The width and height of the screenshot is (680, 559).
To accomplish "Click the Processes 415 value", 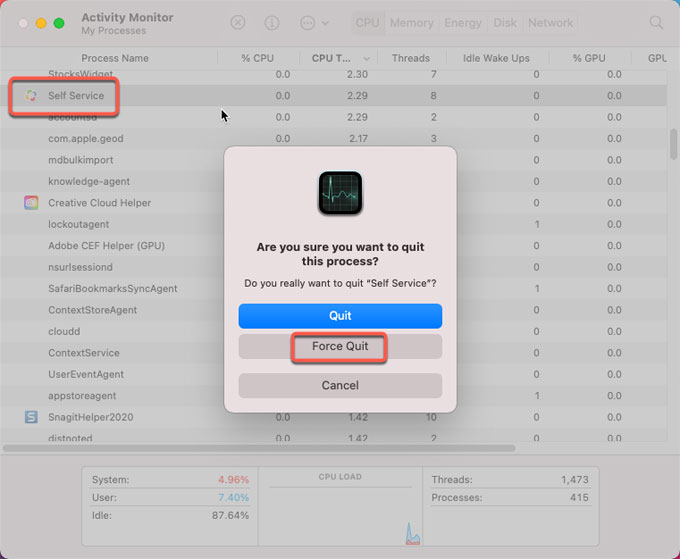I will [x=579, y=497].
